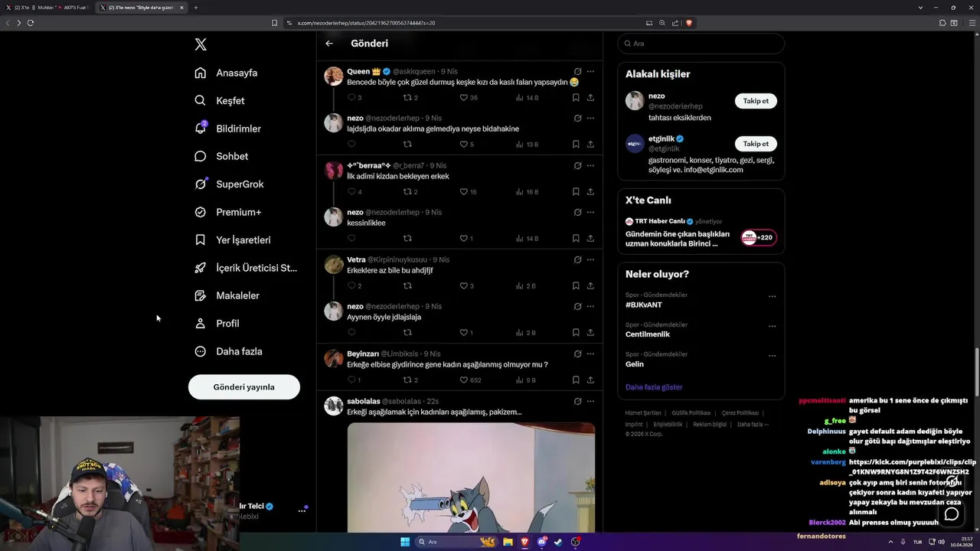
Task: Like Queen's reply with 36 likes
Action: pyautogui.click(x=468, y=98)
